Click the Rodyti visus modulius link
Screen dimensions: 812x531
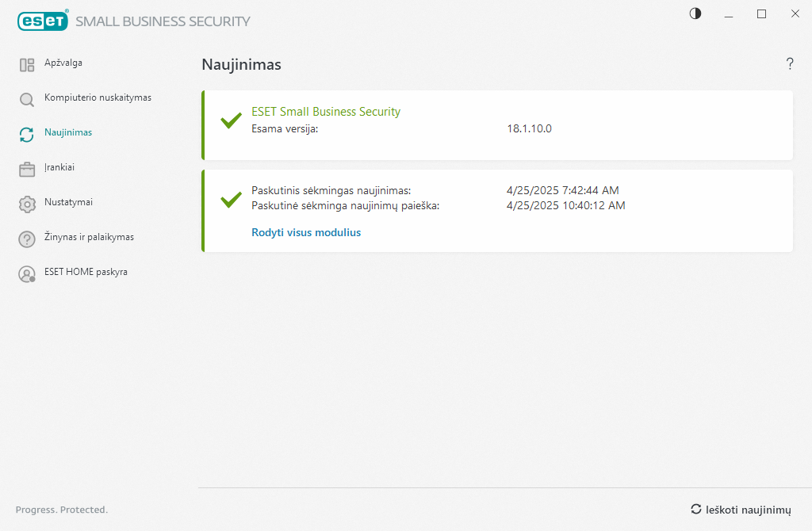[x=306, y=233]
